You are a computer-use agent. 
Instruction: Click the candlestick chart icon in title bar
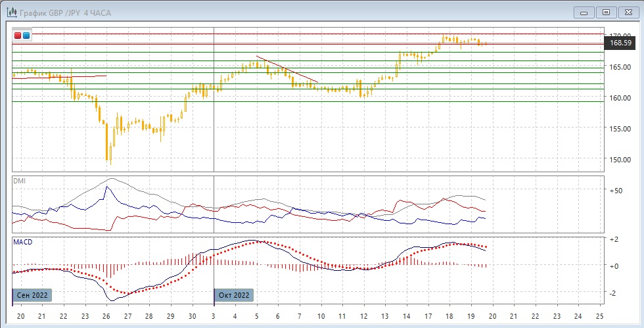(x=11, y=11)
